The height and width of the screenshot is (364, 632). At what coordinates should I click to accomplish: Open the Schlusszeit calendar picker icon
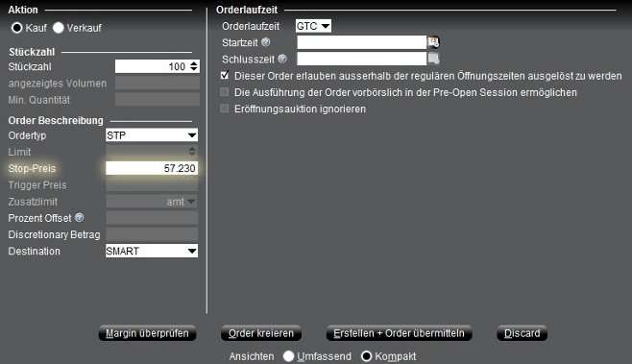433,59
